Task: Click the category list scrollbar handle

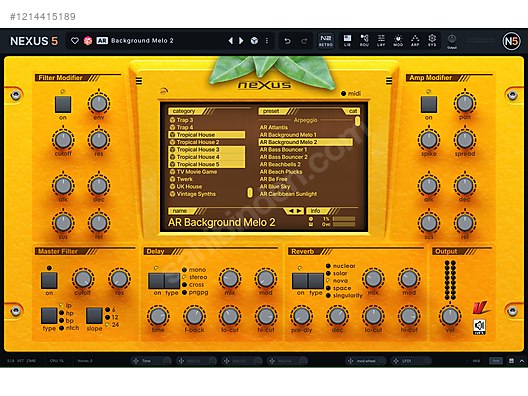Action: (250, 192)
